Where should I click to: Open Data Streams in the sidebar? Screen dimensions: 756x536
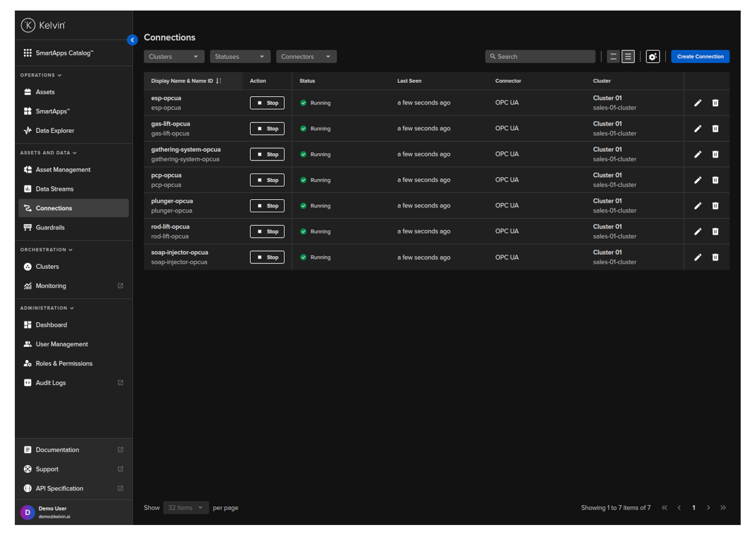pos(55,189)
